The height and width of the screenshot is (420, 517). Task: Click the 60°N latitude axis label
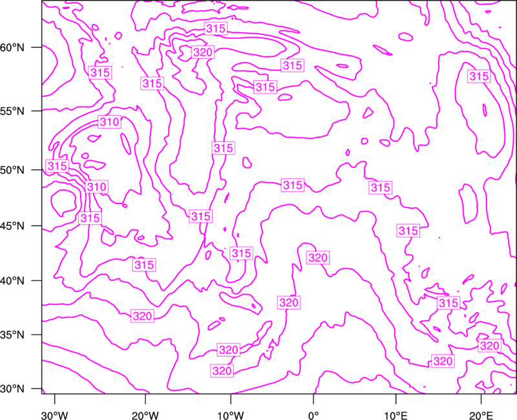point(12,48)
